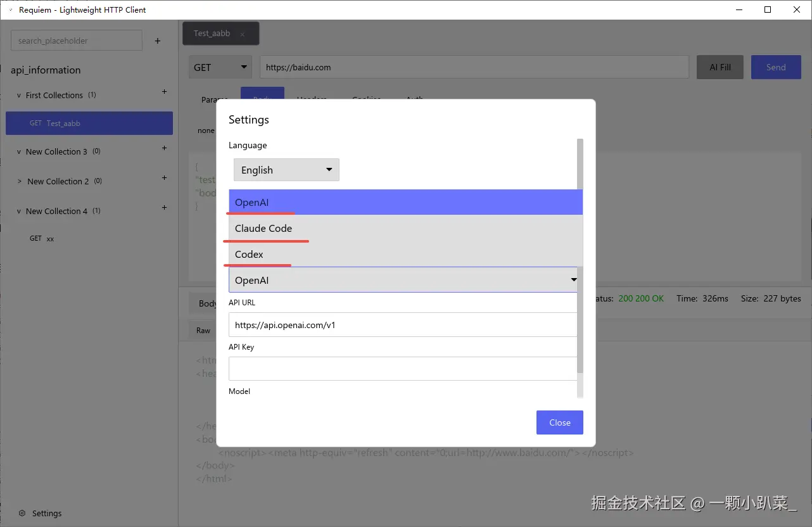
Task: Close the Requiem application window
Action: (797, 10)
